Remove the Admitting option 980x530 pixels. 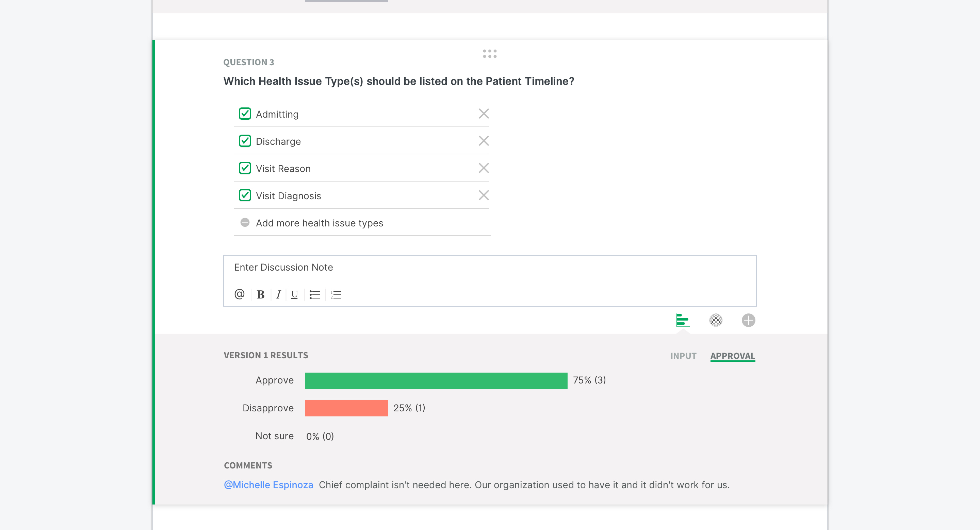484,114
